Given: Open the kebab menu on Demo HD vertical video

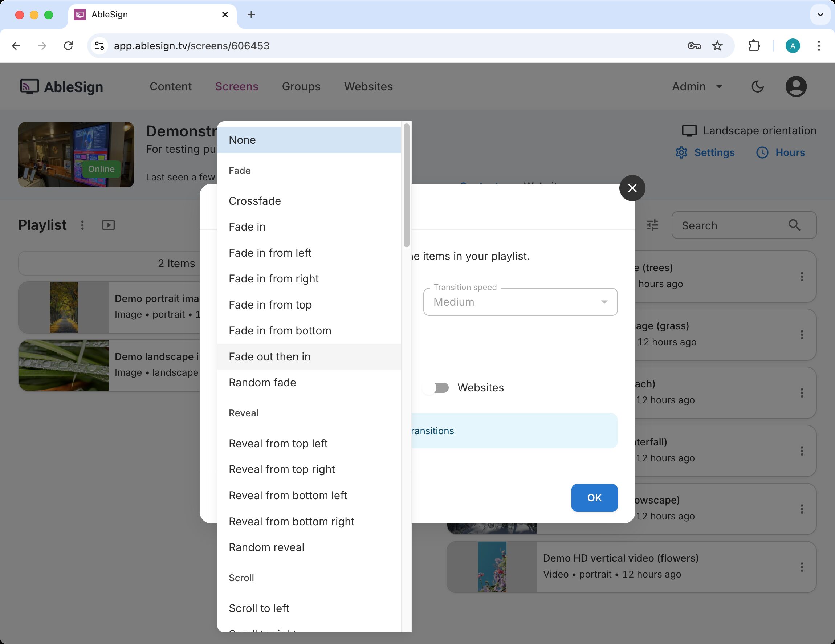Looking at the screenshot, I should coord(802,567).
